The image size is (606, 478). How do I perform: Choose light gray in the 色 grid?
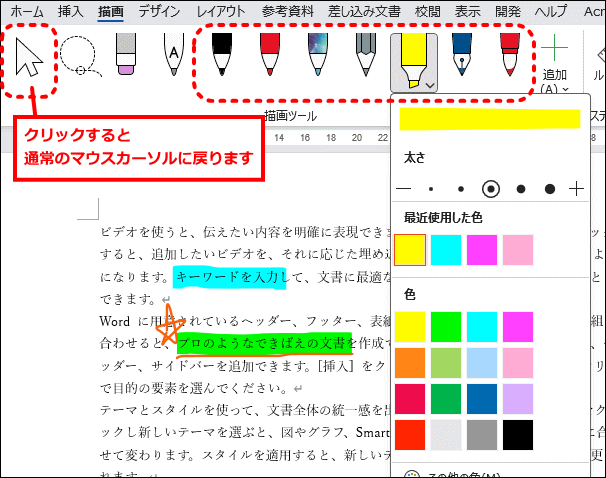click(x=446, y=435)
